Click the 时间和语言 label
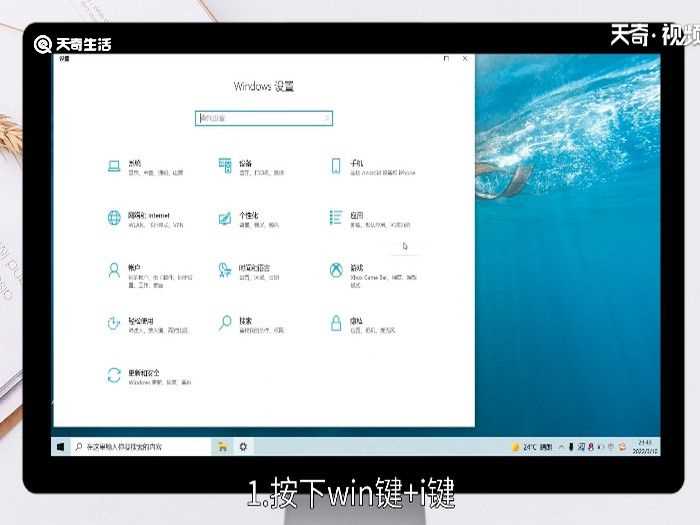Image resolution: width=700 pixels, height=525 pixels. pyautogui.click(x=254, y=268)
